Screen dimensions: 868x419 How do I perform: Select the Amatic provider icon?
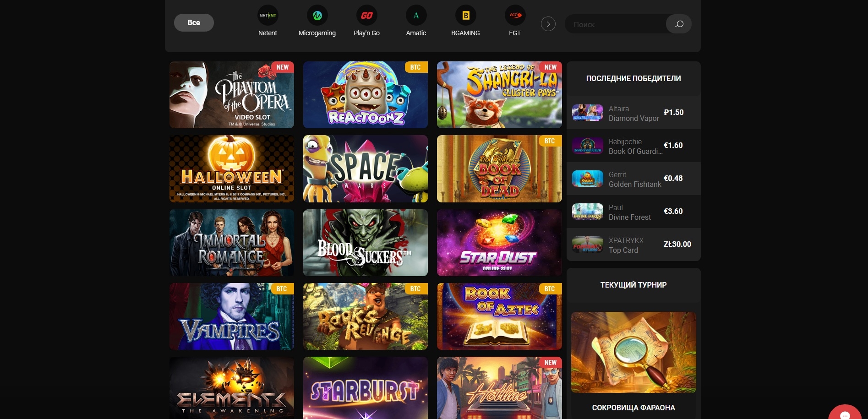coord(416,16)
